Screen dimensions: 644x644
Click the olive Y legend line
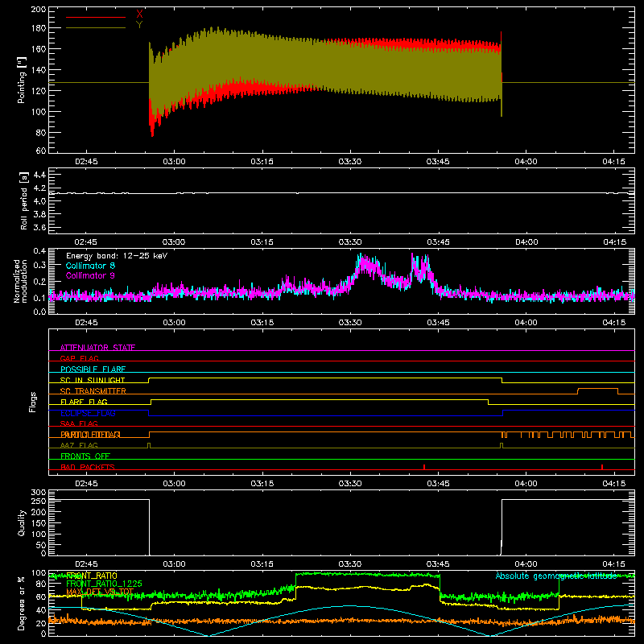pos(96,28)
